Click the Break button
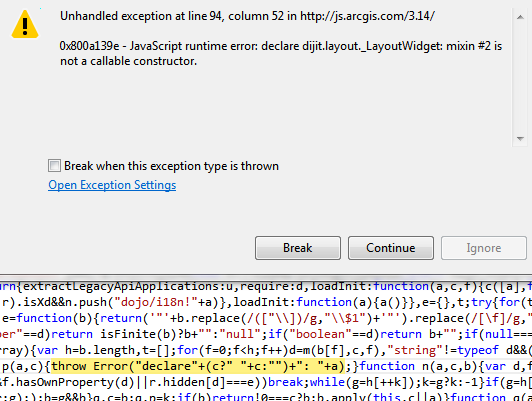The image size is (532, 401). pos(298,248)
